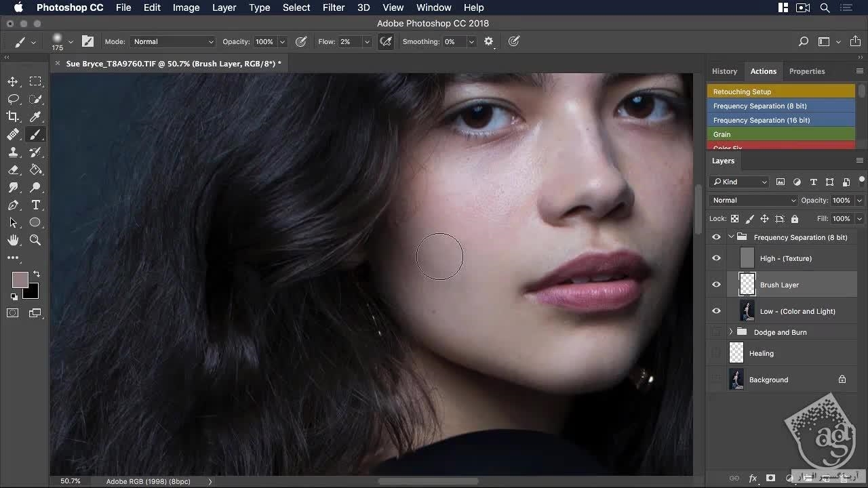
Task: Expand the Dodge and Burn group
Action: 731,332
